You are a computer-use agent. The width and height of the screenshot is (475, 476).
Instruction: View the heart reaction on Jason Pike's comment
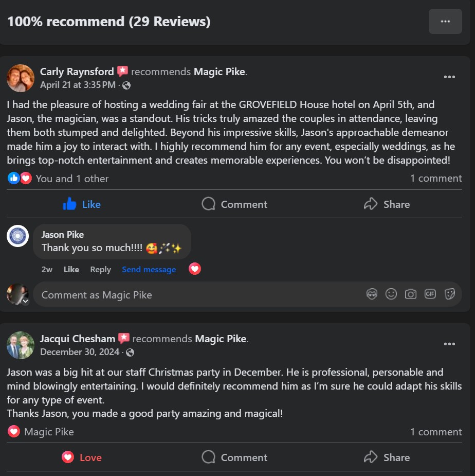click(x=195, y=269)
